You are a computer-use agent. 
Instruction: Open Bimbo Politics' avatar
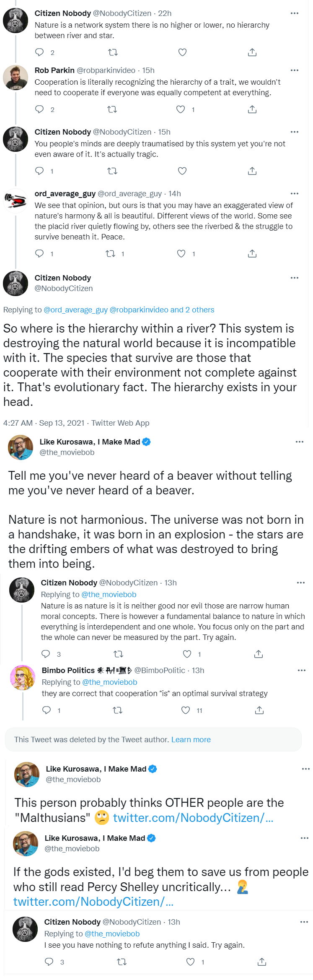(23, 678)
